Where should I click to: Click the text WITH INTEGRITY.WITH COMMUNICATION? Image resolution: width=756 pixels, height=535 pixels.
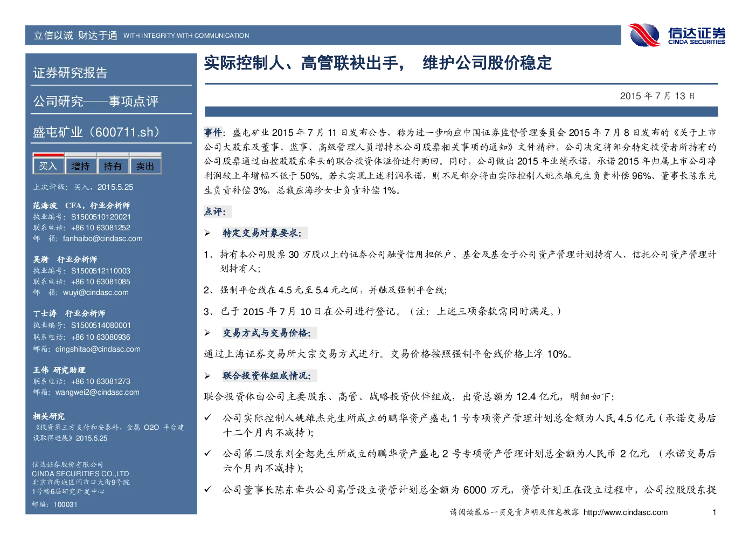[186, 36]
